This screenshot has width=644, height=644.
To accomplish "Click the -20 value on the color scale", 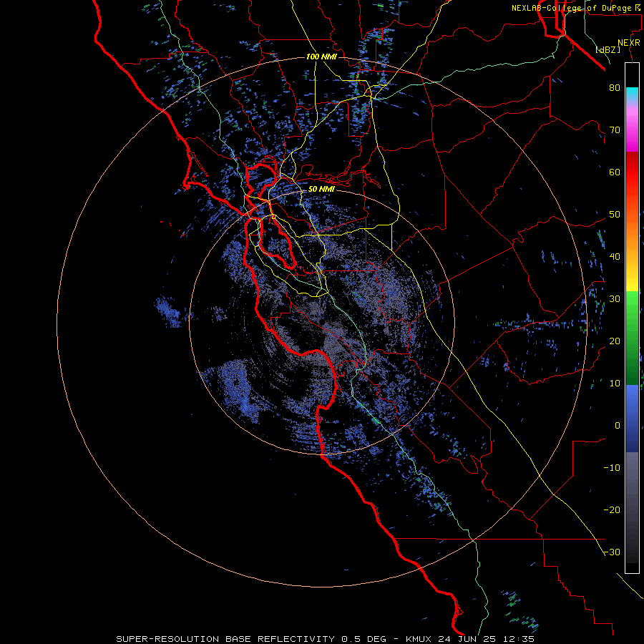I will click(x=612, y=510).
